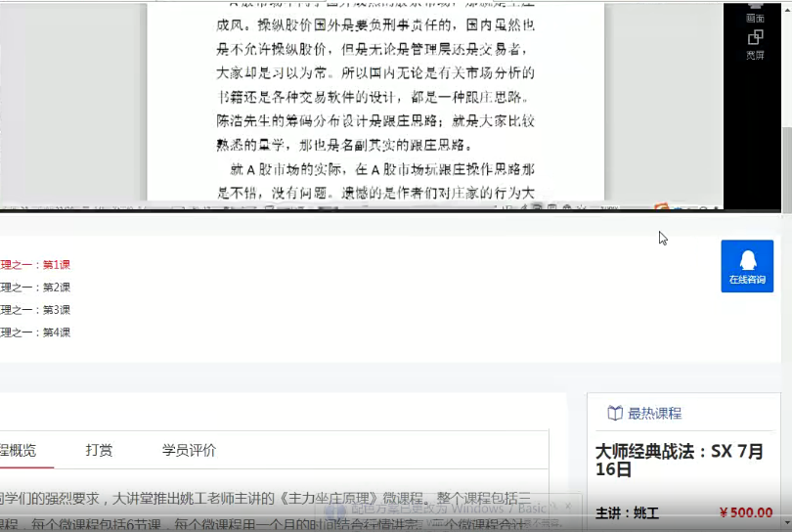Viewport: 792px width, 532px height.
Task: Click the book icon beside 最热课程
Action: pos(615,414)
